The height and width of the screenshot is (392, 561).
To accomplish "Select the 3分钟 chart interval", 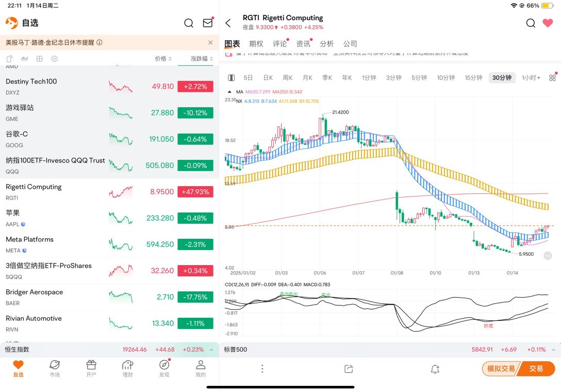I will pyautogui.click(x=394, y=78).
